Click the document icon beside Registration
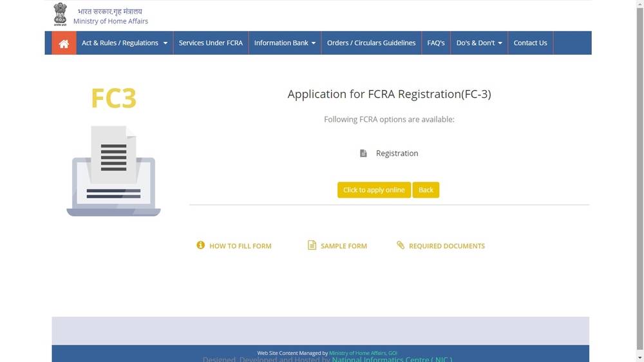Viewport: 644px width, 362px height. (363, 153)
